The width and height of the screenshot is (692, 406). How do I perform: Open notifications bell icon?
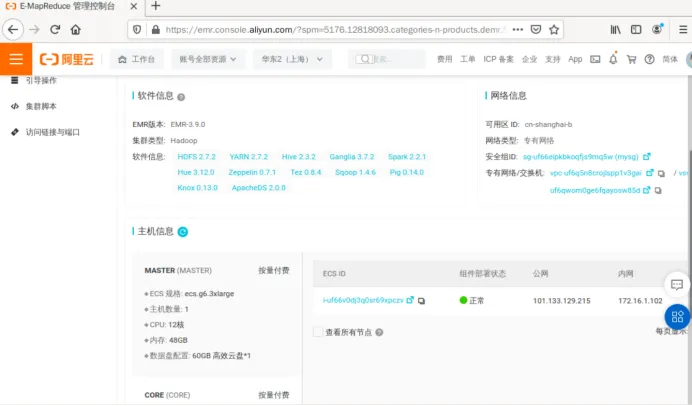[x=613, y=59]
